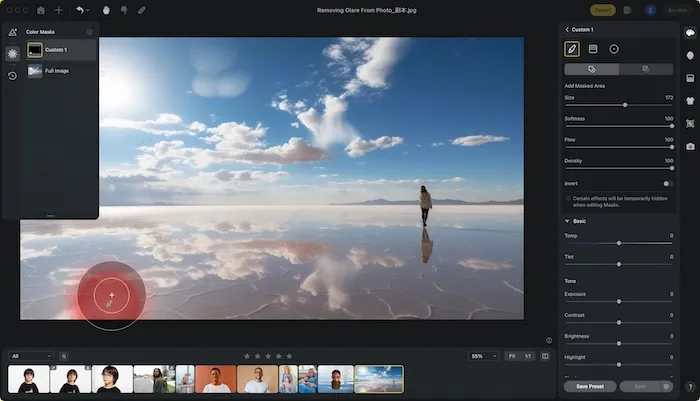The image size is (700, 401).
Task: Click the sort icon next to All filter
Action: 64,356
